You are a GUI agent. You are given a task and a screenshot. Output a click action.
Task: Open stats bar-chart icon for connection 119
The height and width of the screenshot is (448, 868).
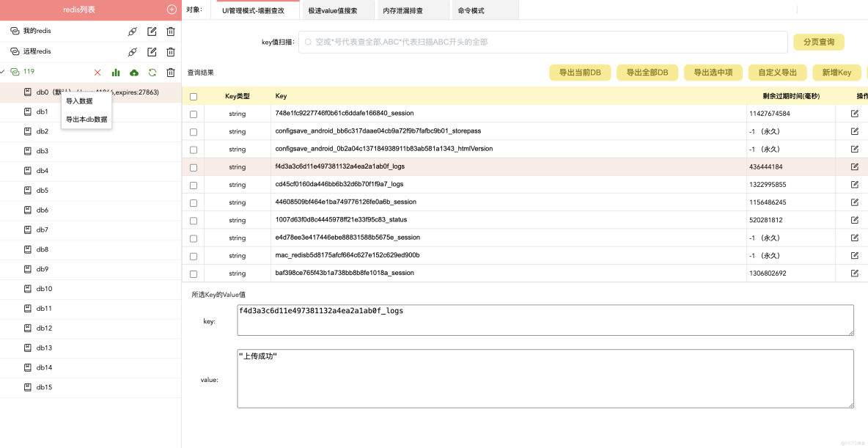click(116, 72)
